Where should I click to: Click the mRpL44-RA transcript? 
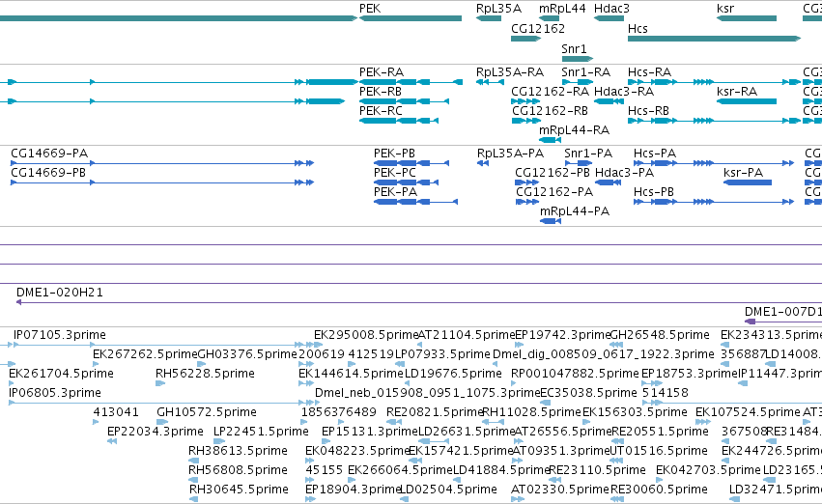click(x=550, y=140)
